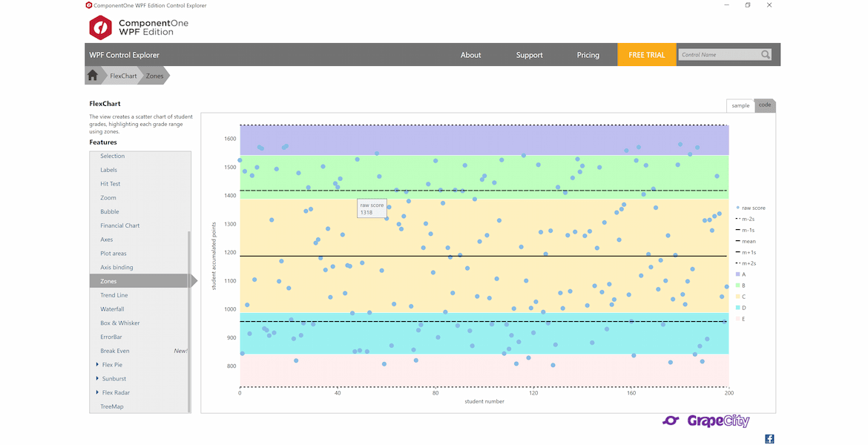Click the FlexChart heading text
Viewport: 868px width, 445px height.
tap(105, 104)
